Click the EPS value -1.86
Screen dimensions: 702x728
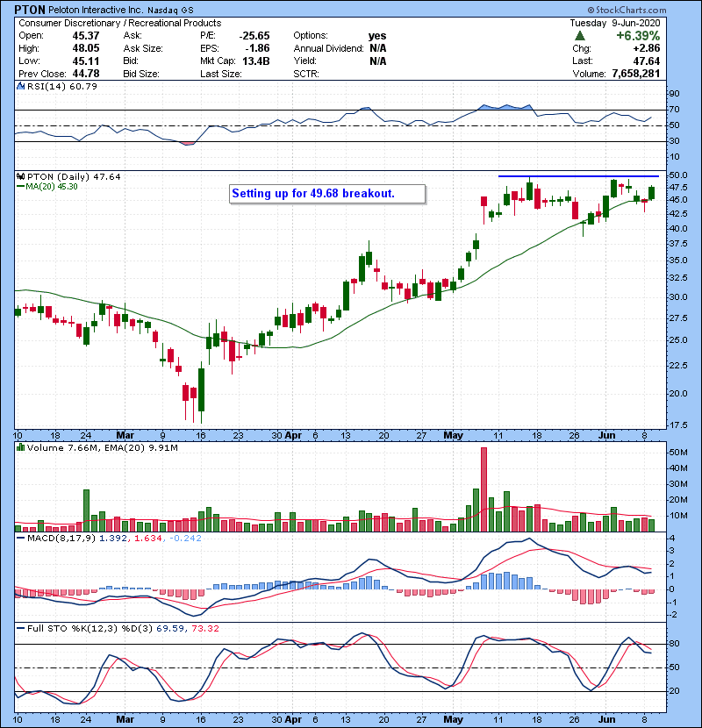click(x=258, y=48)
